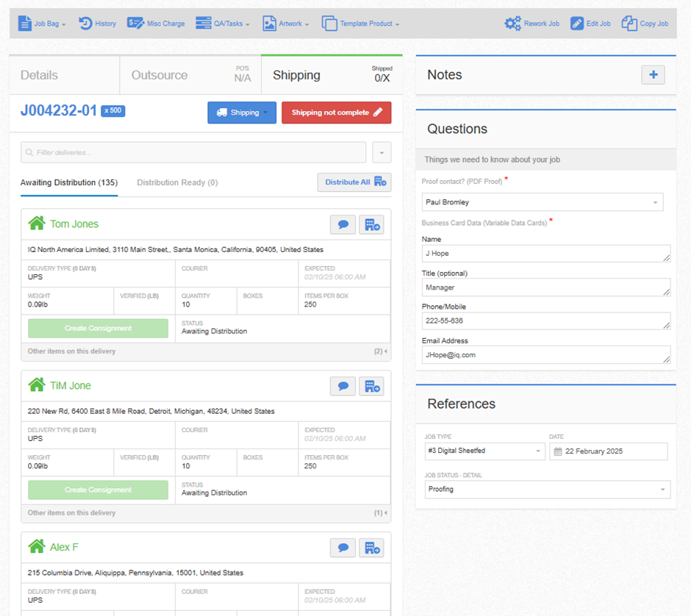Open comments for TiM Jone delivery
The width and height of the screenshot is (691, 616).
(x=343, y=387)
